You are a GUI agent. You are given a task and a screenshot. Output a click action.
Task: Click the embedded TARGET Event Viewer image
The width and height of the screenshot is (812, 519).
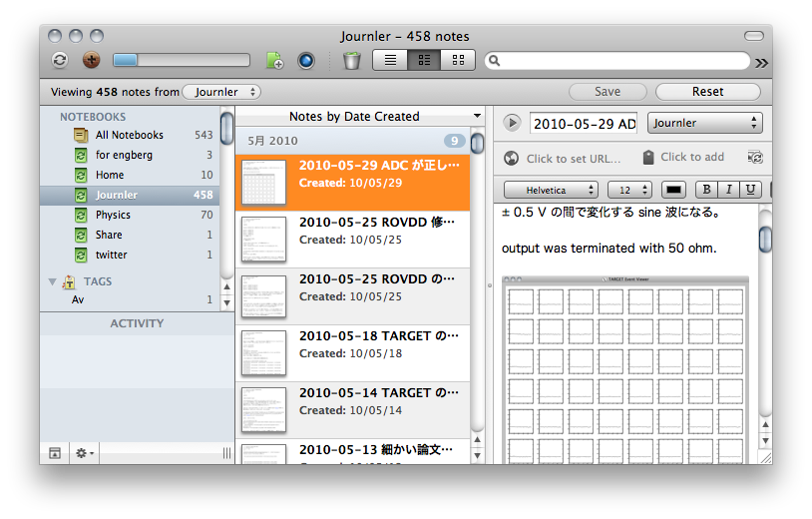[x=625, y=370]
